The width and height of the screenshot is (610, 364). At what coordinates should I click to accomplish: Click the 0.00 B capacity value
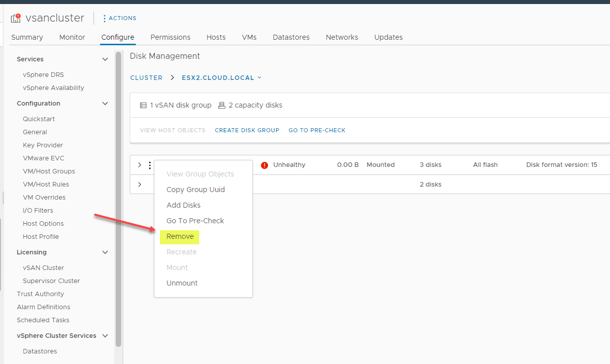(348, 165)
